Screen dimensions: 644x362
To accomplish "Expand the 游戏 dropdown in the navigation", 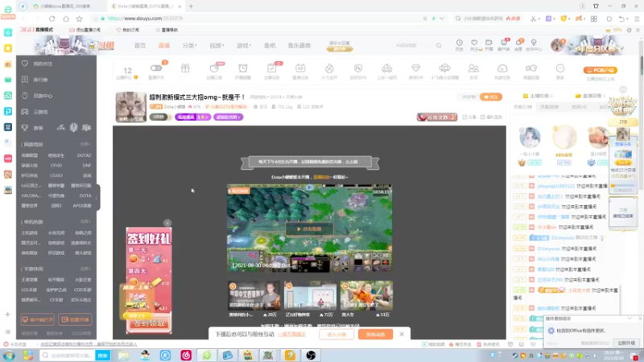I will coord(244,46).
